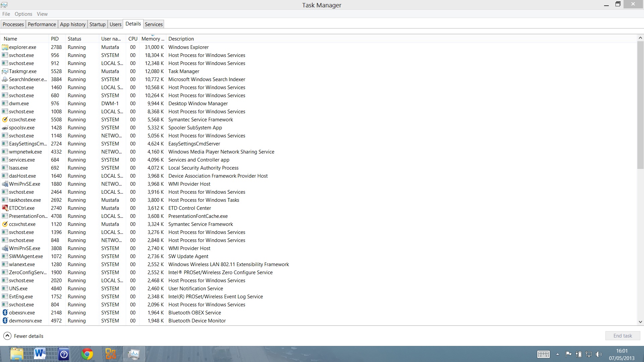Screen dimensions: 644x362
Task: Sort by the Name column header
Action: [x=25, y=39]
